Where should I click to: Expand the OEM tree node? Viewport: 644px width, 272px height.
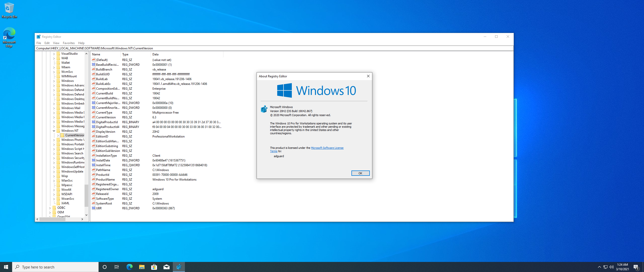[x=50, y=212]
